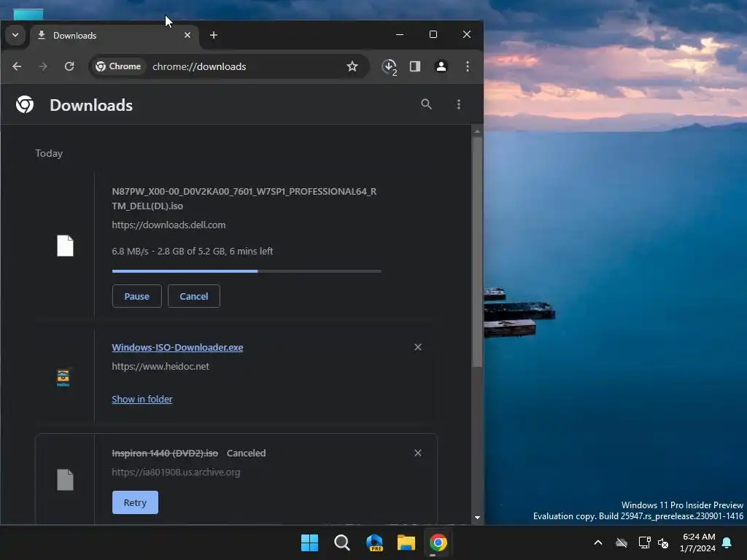Click the Dell ISO download progress bar
747x560 pixels.
(247, 271)
